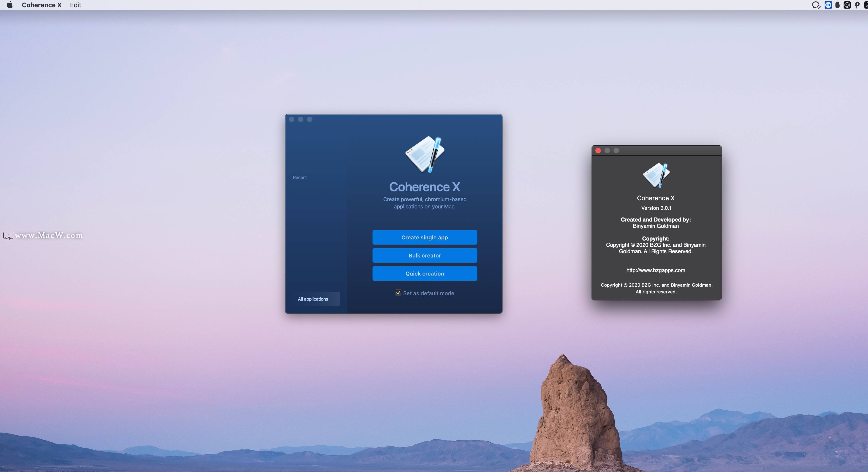868x472 pixels.
Task: Click the chromium-based applications tagline
Action: (425, 203)
